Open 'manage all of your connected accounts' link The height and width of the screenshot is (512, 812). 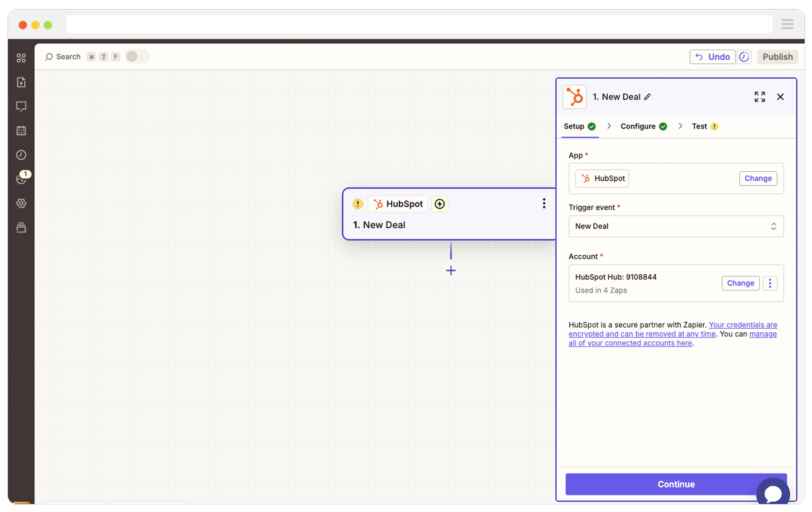(673, 339)
